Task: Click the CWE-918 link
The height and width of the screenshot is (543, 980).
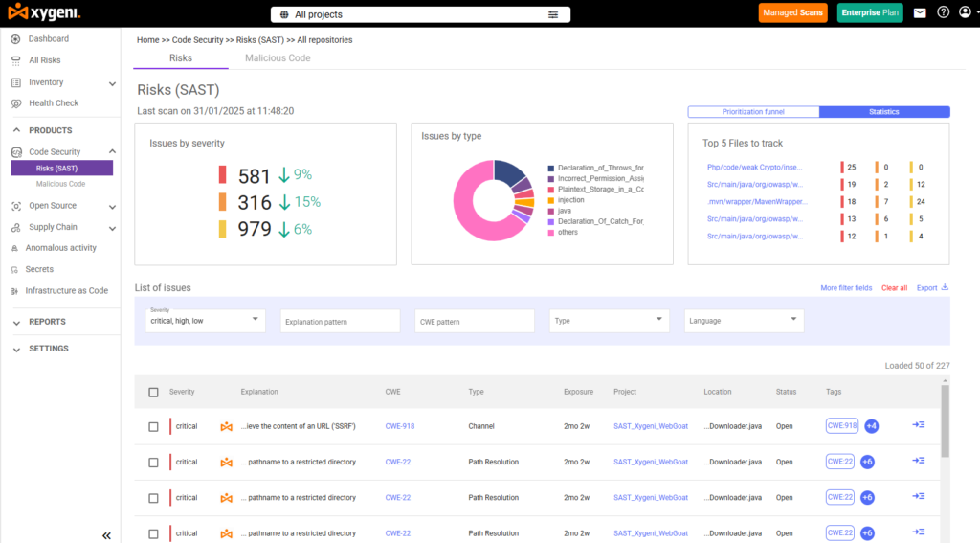Action: click(400, 427)
